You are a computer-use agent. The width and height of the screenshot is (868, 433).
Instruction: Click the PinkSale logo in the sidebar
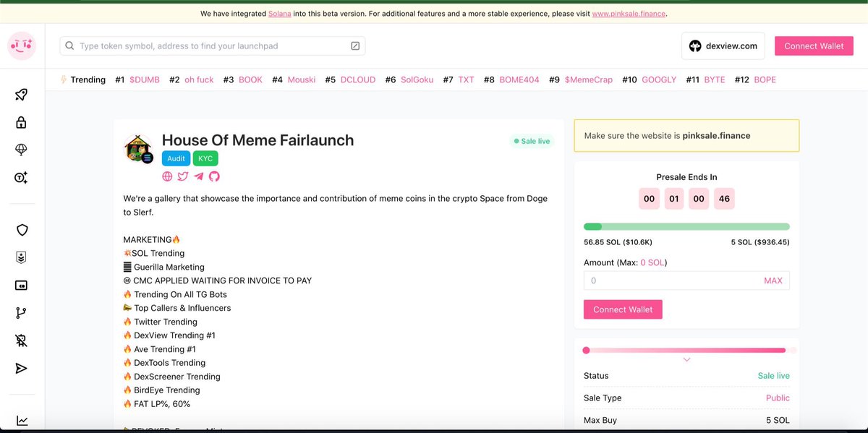click(21, 46)
